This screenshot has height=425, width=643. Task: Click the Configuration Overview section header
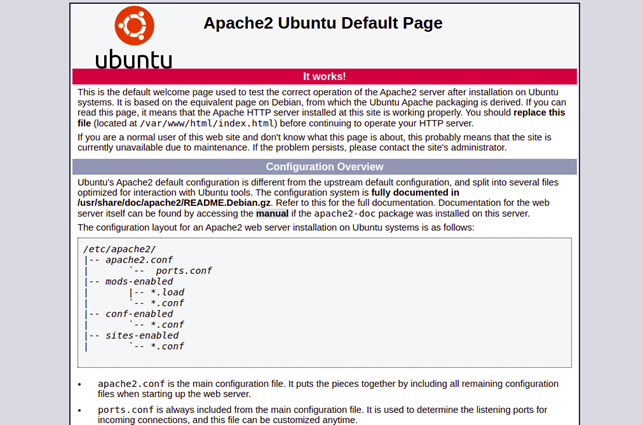[x=324, y=167]
